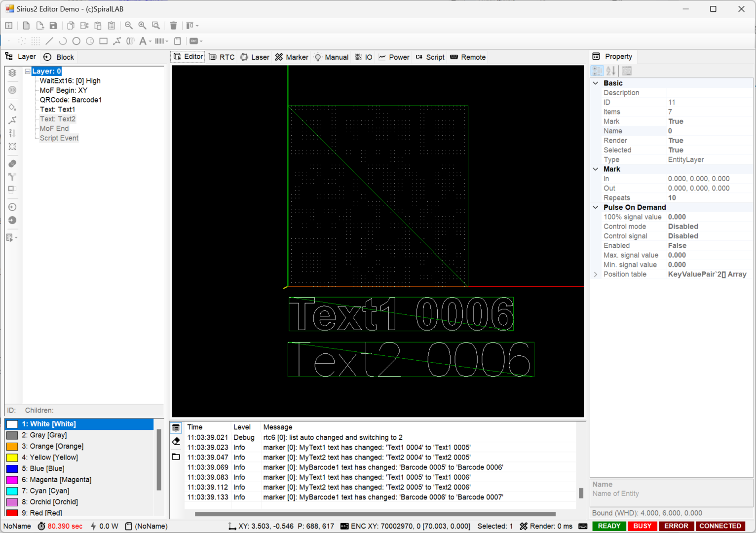This screenshot has height=533, width=756.
Task: Zoom in the editor view
Action: coord(142,26)
